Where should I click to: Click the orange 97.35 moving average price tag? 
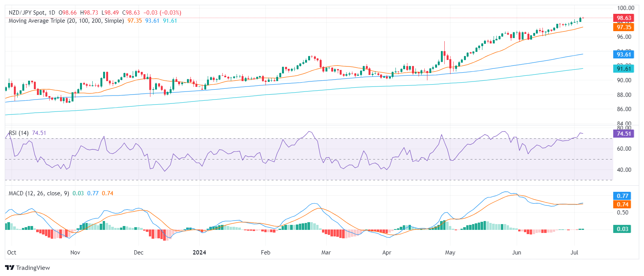click(623, 27)
